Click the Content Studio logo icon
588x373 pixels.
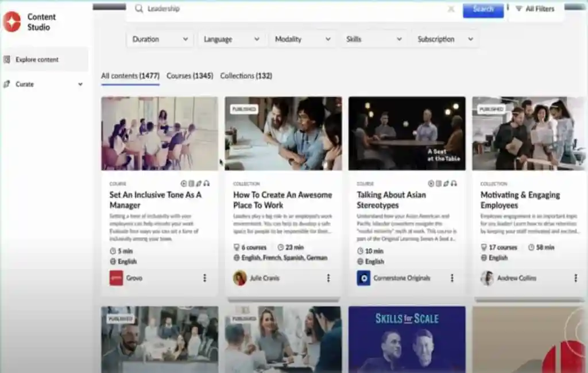pos(11,21)
